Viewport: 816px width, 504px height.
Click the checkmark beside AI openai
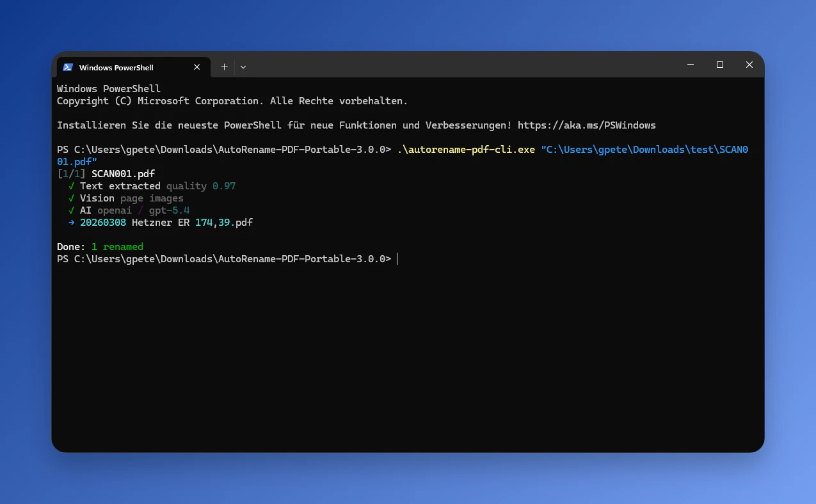(72, 210)
